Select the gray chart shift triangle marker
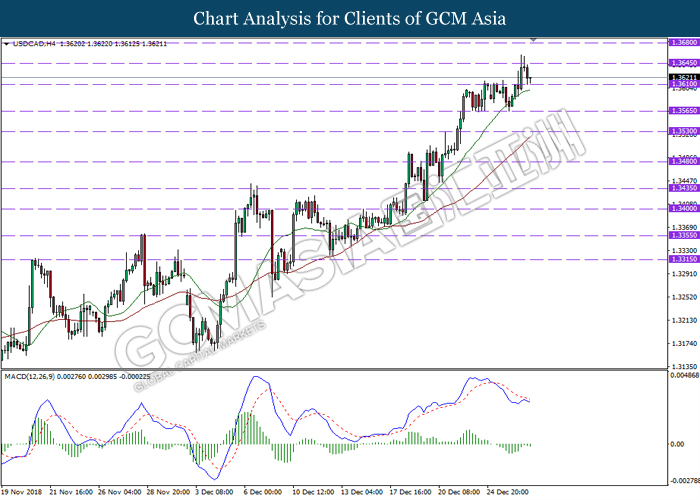This screenshot has width=700, height=500. [533, 41]
